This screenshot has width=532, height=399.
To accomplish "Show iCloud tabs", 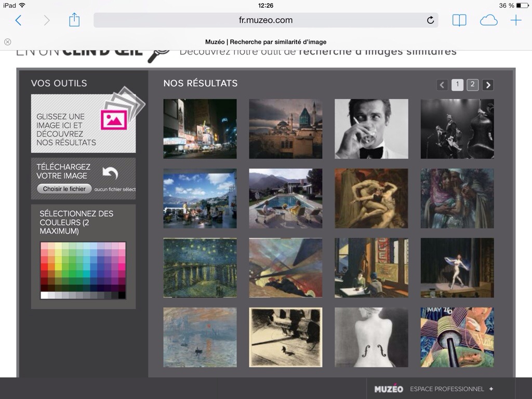I will (x=488, y=20).
